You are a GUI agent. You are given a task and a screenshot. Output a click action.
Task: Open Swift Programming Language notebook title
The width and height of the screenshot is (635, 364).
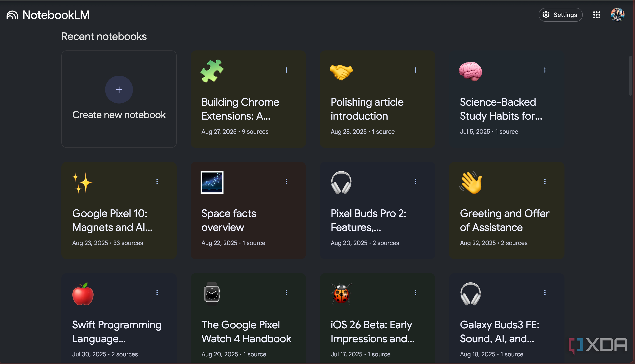(x=117, y=332)
